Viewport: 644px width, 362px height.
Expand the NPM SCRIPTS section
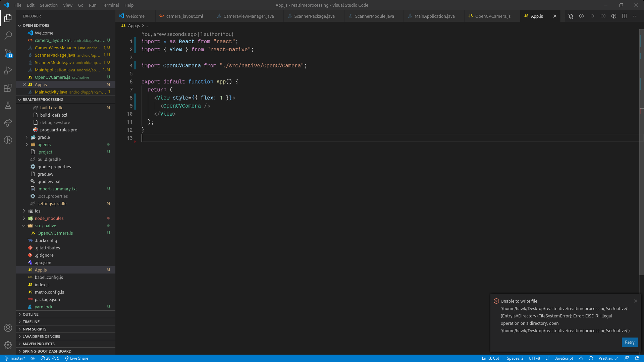pos(34,329)
